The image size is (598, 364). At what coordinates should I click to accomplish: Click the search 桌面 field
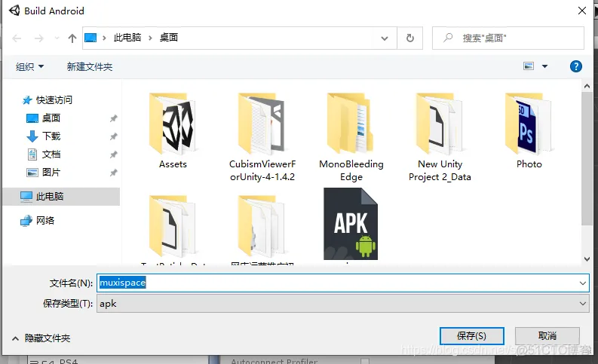pos(508,38)
